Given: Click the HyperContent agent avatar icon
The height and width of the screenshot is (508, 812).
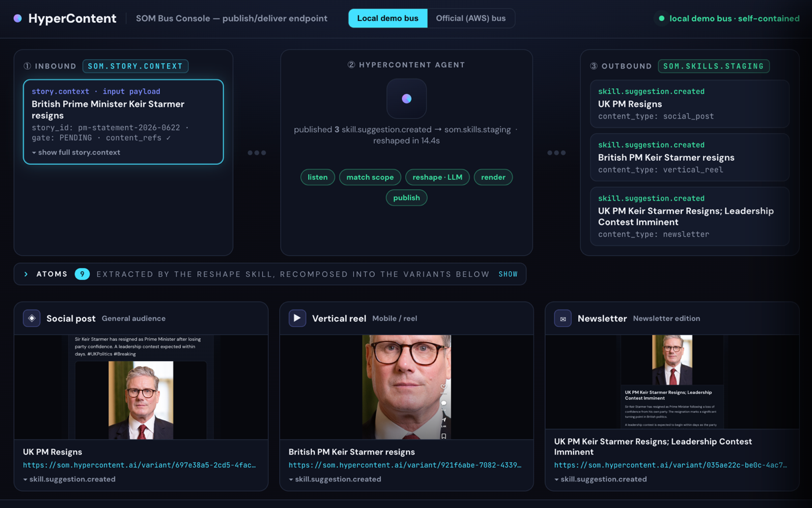Looking at the screenshot, I should pyautogui.click(x=407, y=99).
